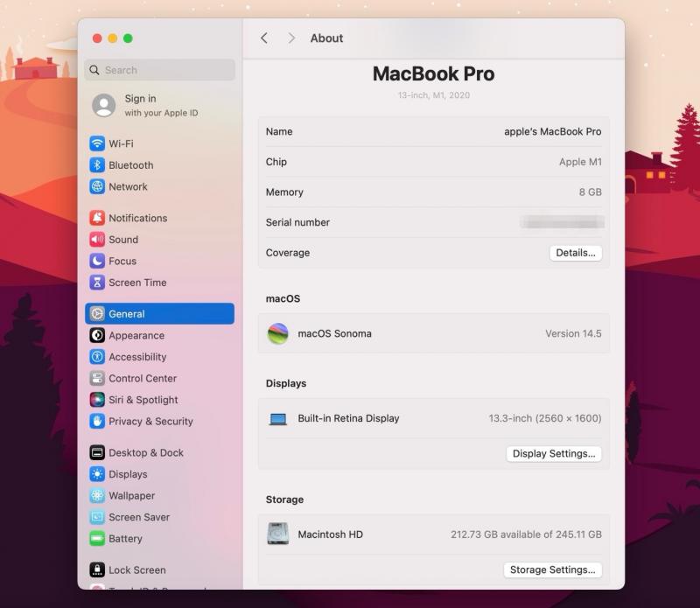Open the Wi-Fi settings icon

97,143
